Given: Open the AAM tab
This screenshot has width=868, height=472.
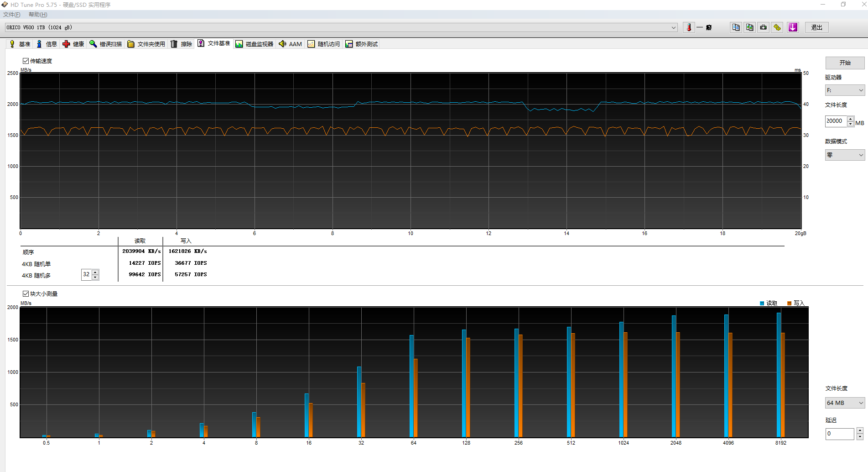Looking at the screenshot, I should pyautogui.click(x=291, y=44).
